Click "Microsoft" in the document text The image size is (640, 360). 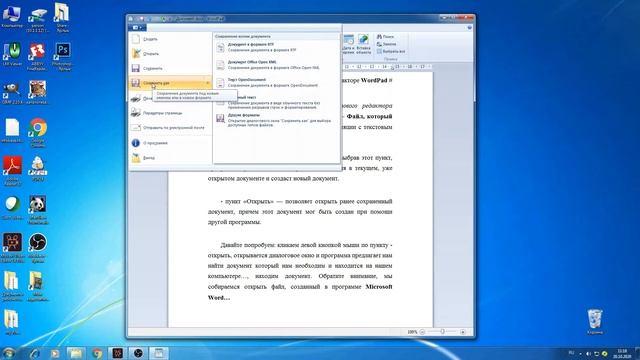click(x=378, y=287)
